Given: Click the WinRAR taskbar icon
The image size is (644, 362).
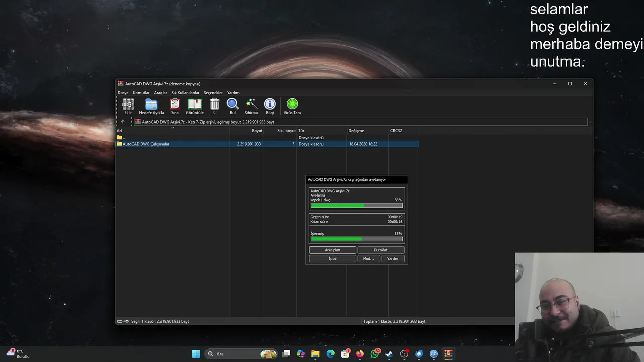Looking at the screenshot, I should coord(448,354).
